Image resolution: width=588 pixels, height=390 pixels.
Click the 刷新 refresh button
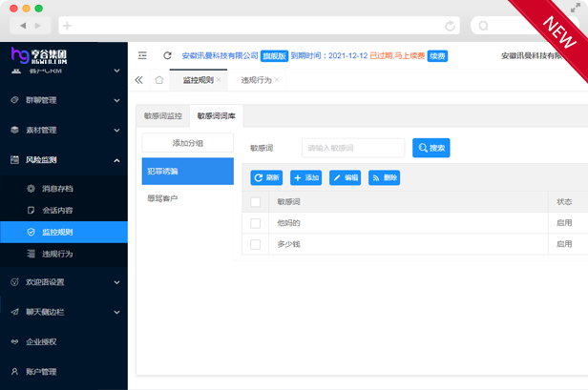coord(266,177)
